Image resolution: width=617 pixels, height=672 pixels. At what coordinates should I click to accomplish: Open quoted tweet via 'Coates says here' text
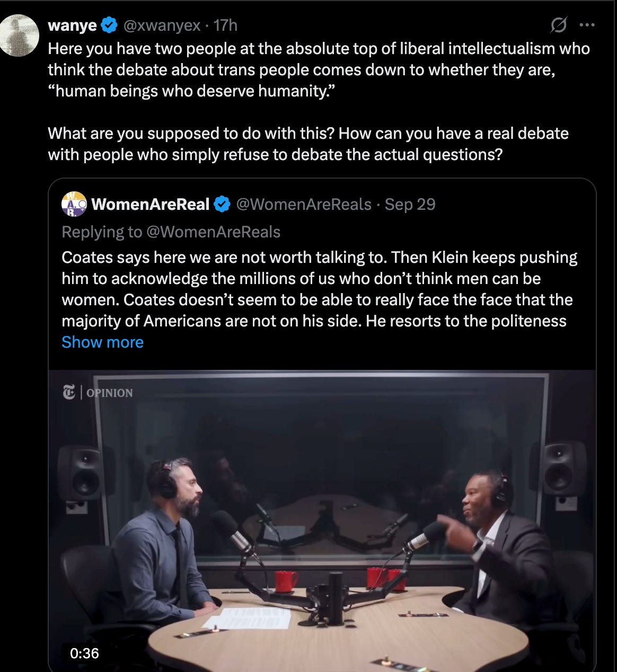(320, 289)
